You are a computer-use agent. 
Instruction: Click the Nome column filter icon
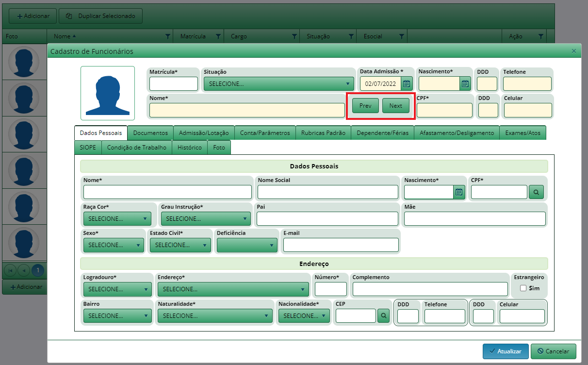coord(168,36)
